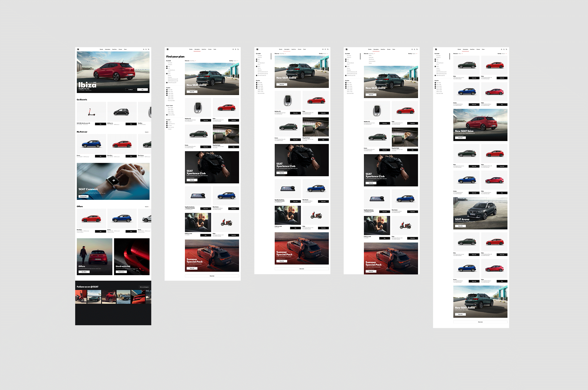The width and height of the screenshot is (588, 390).
Task: Click the cart icon on the Ibiza homepage header
Action: 149,49
